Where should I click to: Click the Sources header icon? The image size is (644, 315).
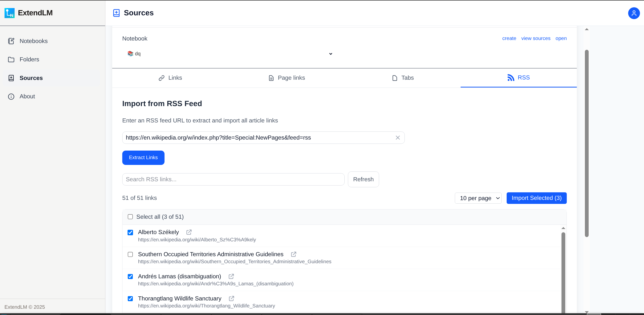pos(116,13)
